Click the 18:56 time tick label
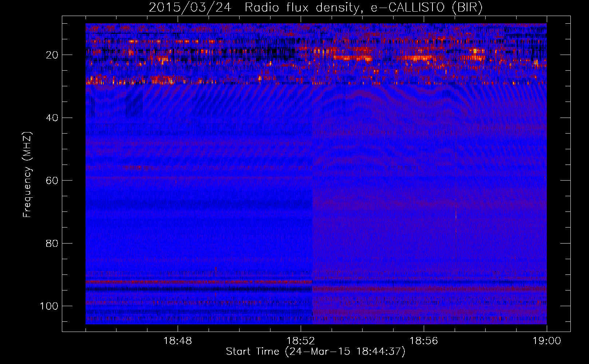 (424, 341)
